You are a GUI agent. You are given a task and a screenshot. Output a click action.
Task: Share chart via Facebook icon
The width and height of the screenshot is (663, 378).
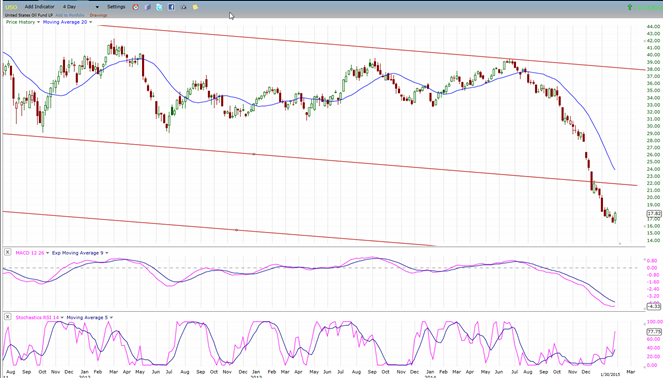[x=171, y=7]
